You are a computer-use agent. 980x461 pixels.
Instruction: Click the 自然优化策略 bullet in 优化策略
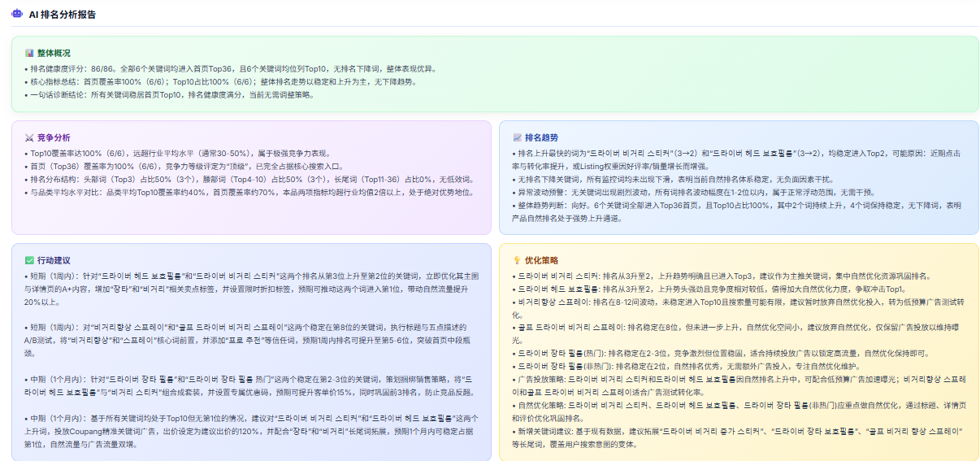[739, 411]
